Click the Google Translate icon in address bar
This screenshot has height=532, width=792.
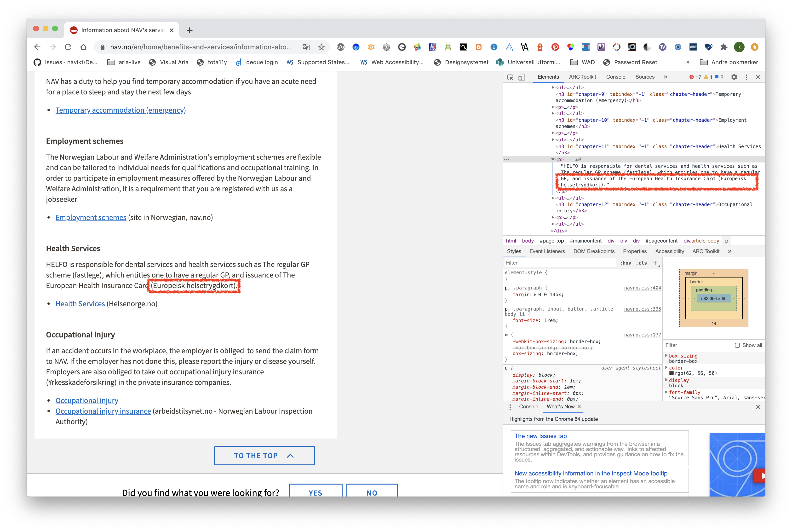pyautogui.click(x=306, y=47)
